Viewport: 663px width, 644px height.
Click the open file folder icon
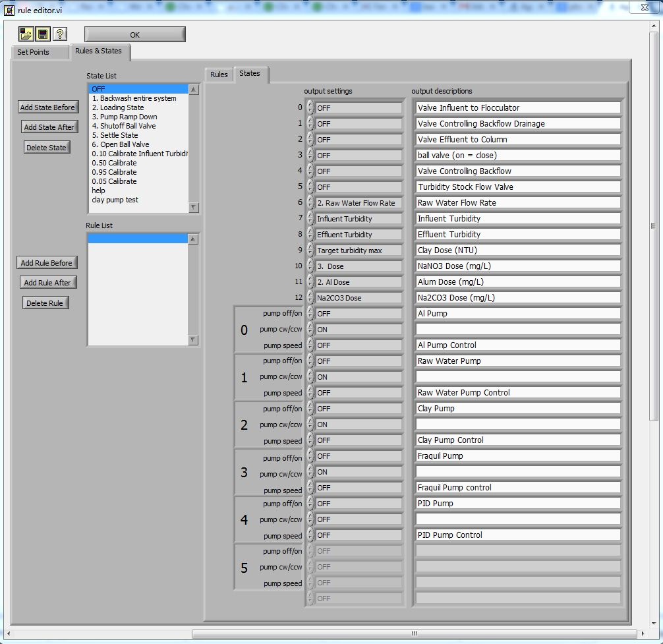[26, 34]
